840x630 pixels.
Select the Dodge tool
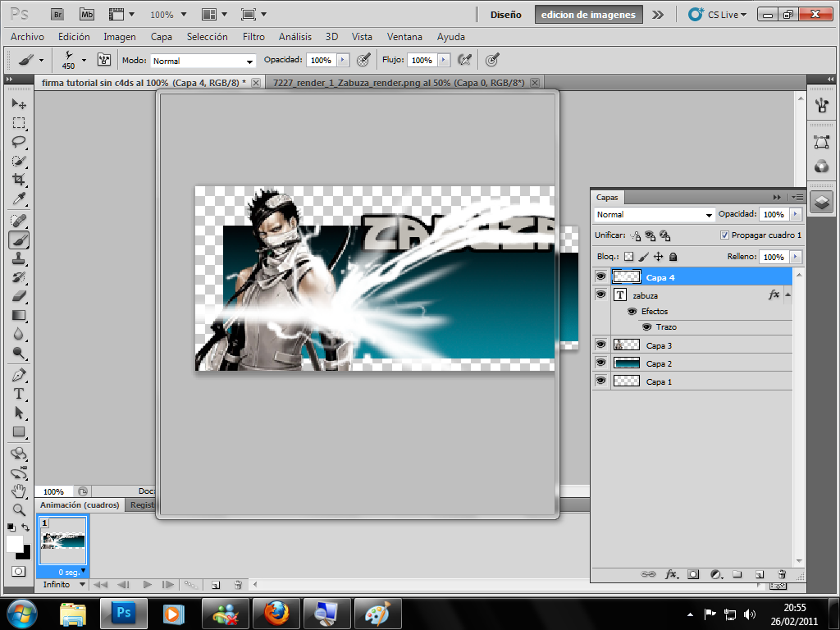pos(19,353)
